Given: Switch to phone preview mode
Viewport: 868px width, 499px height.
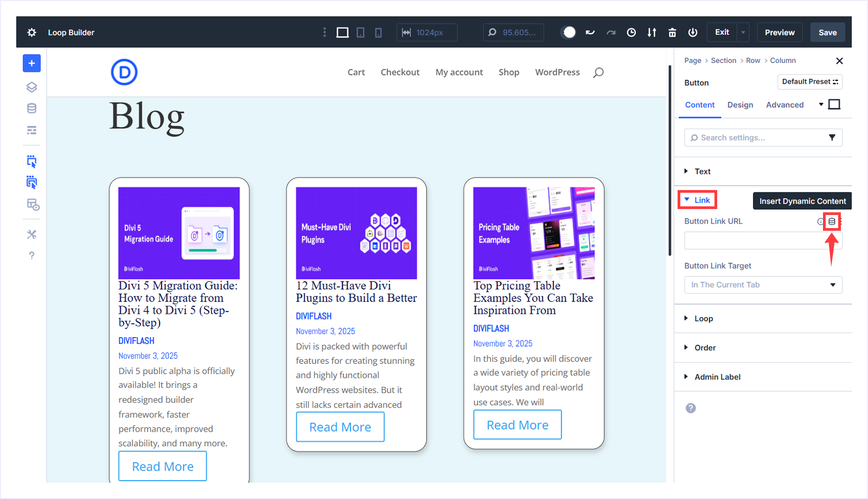Looking at the screenshot, I should coord(378,32).
